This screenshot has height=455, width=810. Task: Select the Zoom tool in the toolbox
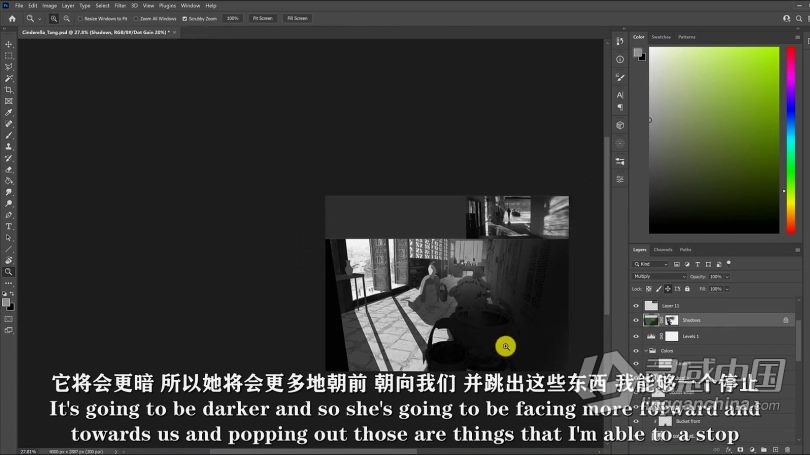[x=9, y=272]
